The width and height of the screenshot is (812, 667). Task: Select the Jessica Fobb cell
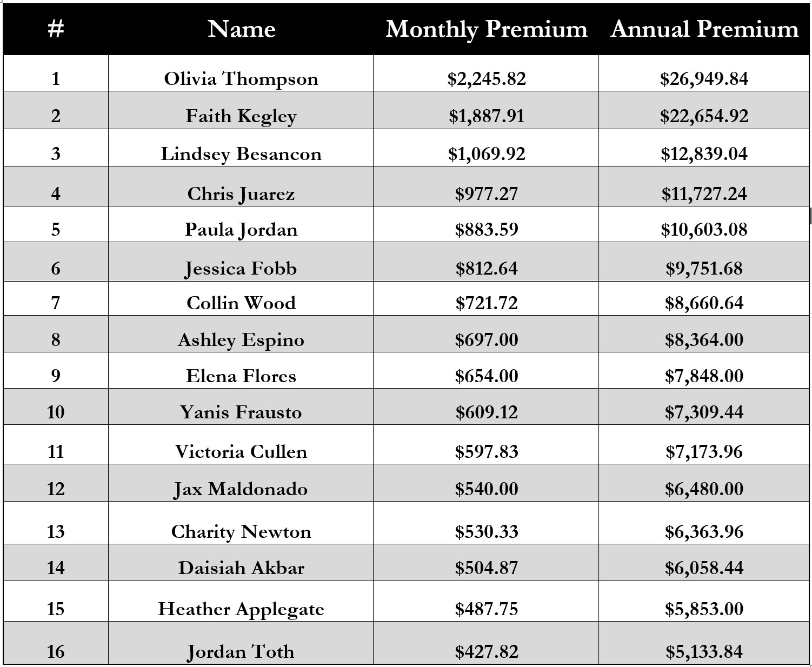tap(241, 262)
